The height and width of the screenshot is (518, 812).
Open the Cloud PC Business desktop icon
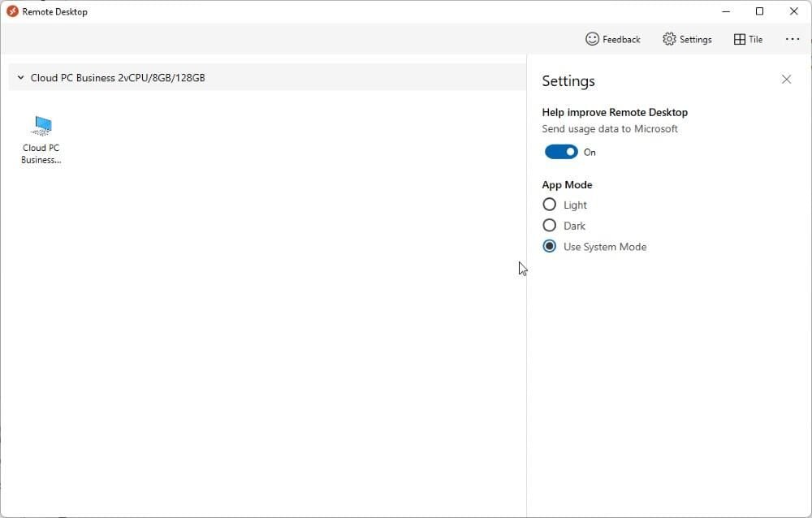click(x=41, y=140)
